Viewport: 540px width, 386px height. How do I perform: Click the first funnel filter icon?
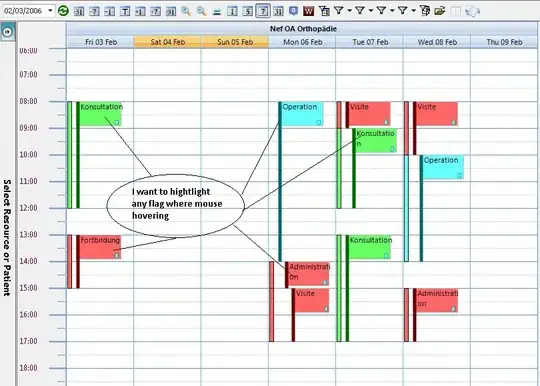[x=339, y=11]
